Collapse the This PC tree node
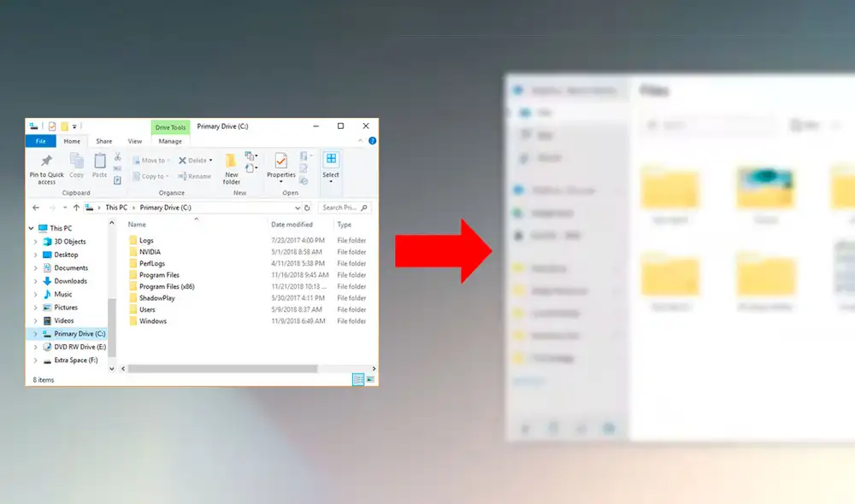Viewport: 855px width, 504px height. pos(32,228)
